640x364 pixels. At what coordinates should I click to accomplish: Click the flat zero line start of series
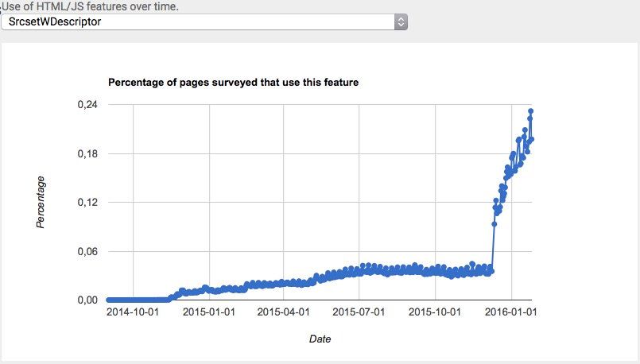coord(110,300)
